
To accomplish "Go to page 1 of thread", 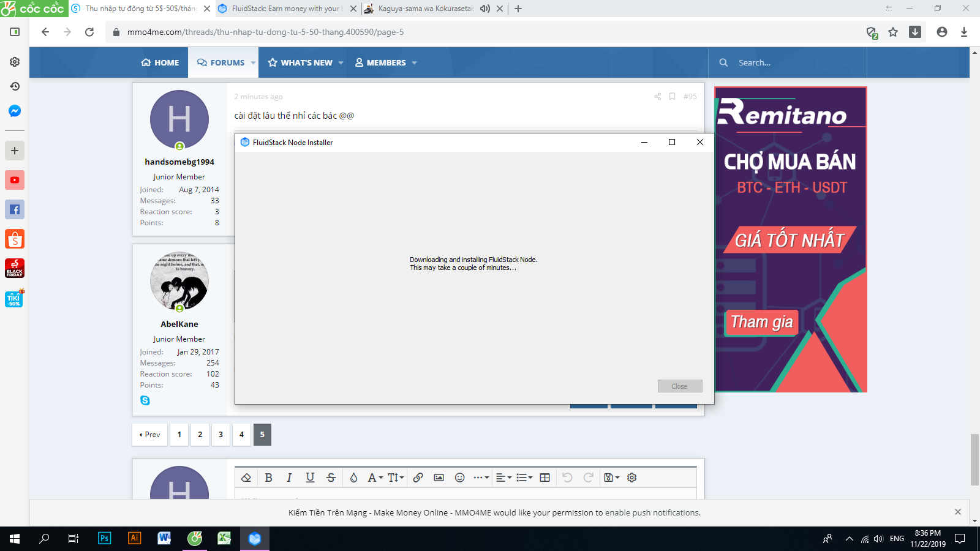I will pyautogui.click(x=179, y=435).
